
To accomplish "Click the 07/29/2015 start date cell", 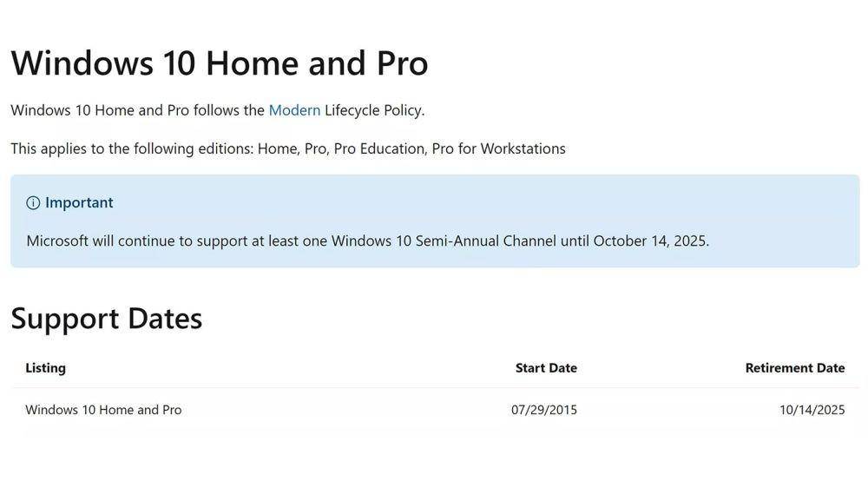I will coord(543,410).
